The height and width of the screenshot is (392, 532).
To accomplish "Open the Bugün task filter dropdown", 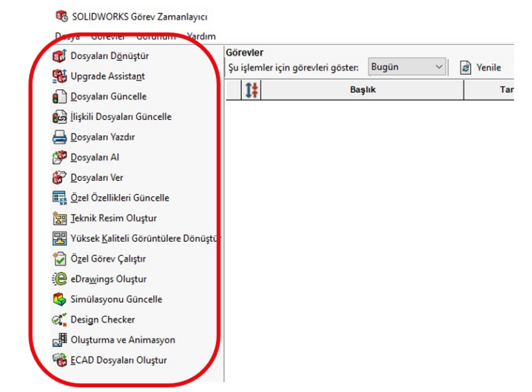I will [x=407, y=67].
